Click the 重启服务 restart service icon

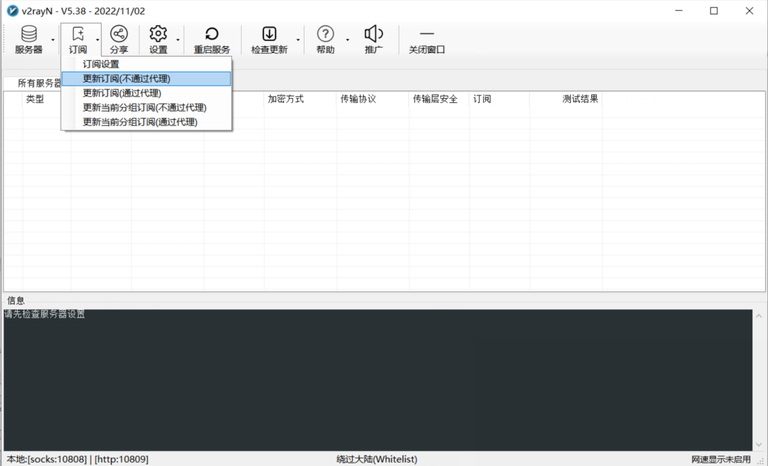tap(211, 39)
